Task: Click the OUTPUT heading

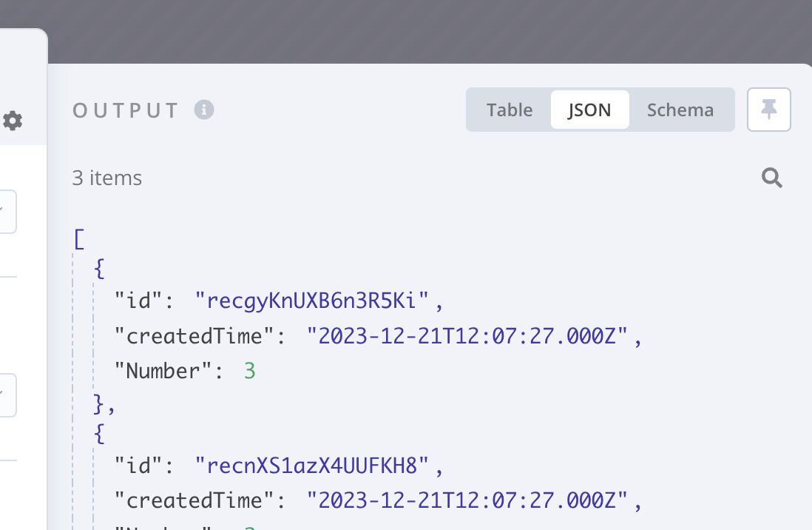Action: point(126,110)
